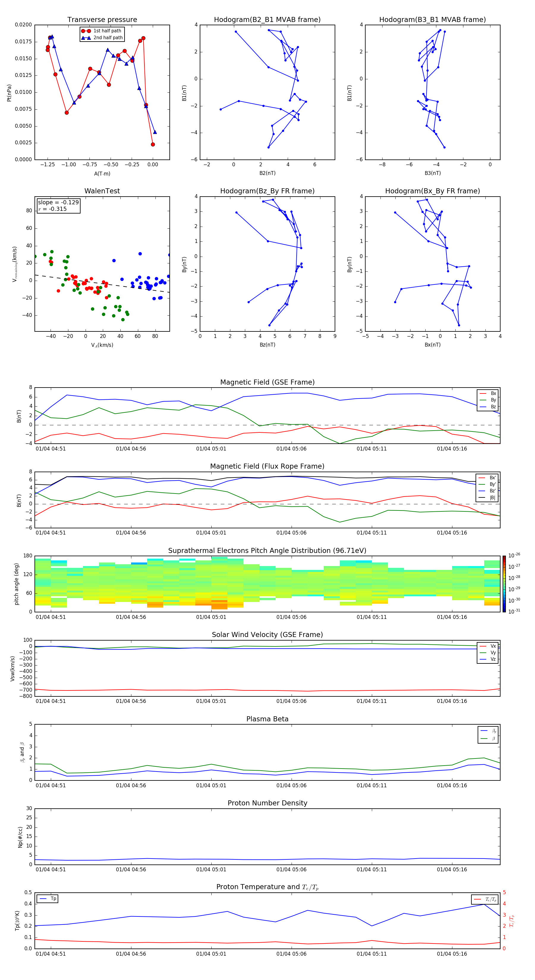Screen dimensions: 535x980
Task: Click '01/04 05:06' tick under Solar Wind Velocity plot
Action: pyautogui.click(x=291, y=701)
